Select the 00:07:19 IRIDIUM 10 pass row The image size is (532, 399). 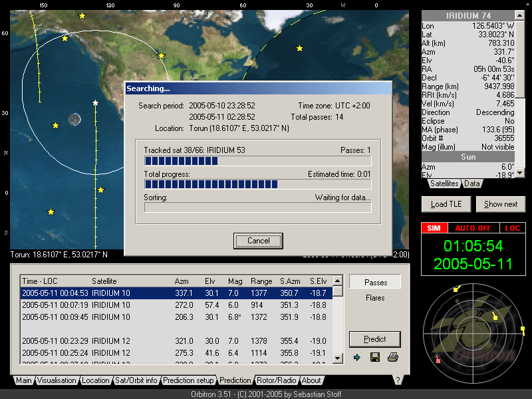point(176,305)
